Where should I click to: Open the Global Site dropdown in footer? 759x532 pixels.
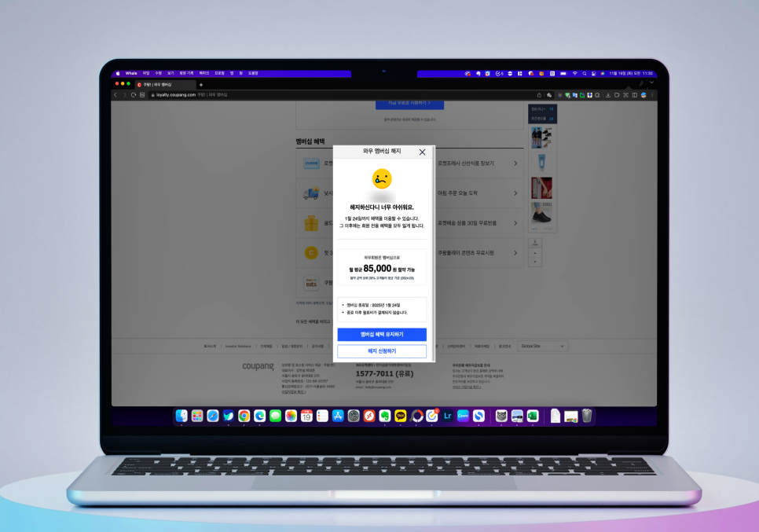point(542,346)
